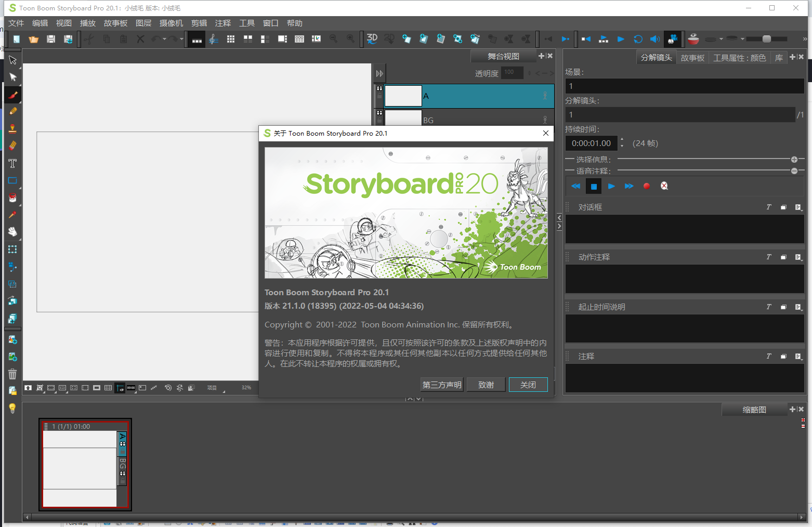Expand the toolbar overflow chevron at far right
The height and width of the screenshot is (527, 812).
pyautogui.click(x=805, y=39)
